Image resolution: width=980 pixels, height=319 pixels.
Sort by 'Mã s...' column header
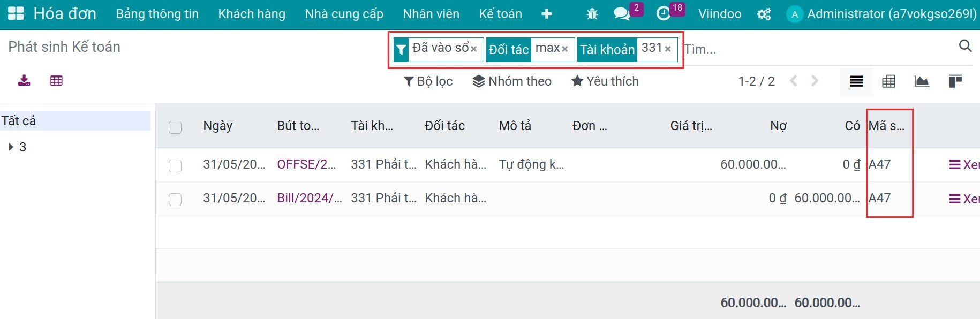tap(886, 126)
